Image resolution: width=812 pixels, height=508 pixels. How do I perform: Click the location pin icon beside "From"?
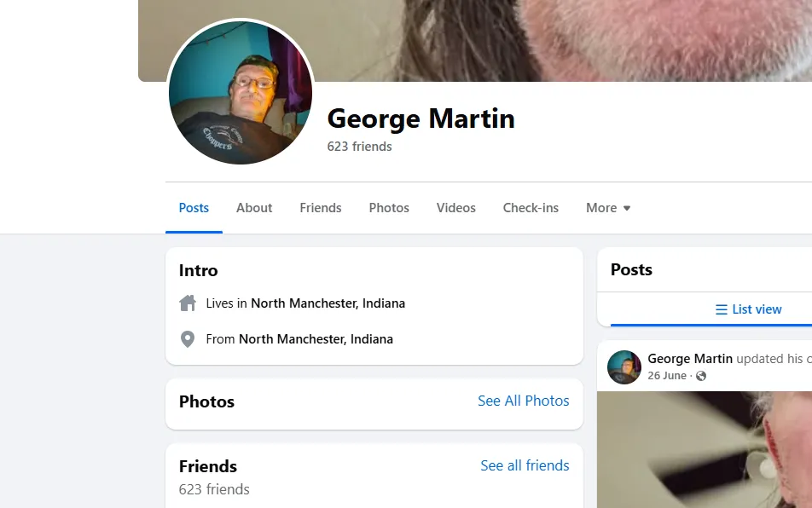pos(187,338)
